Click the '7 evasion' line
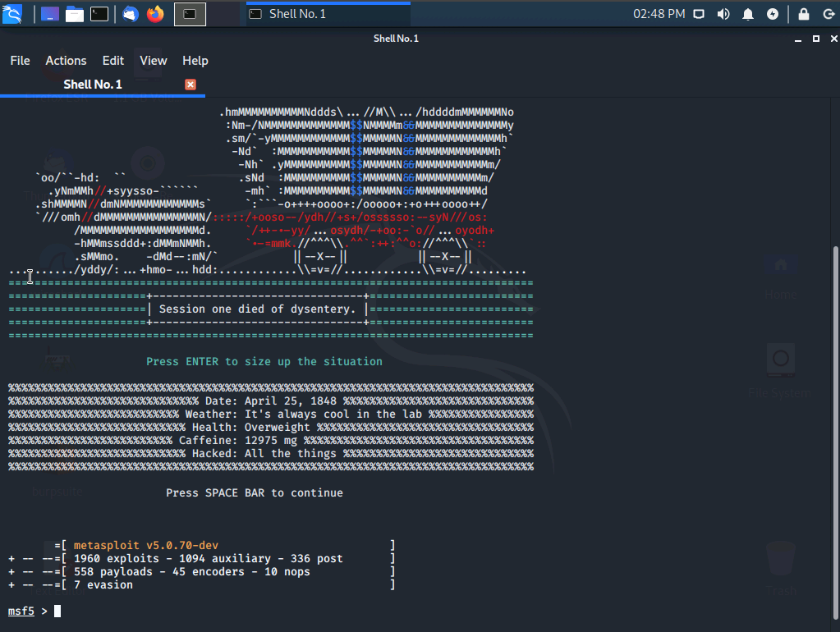 (103, 585)
